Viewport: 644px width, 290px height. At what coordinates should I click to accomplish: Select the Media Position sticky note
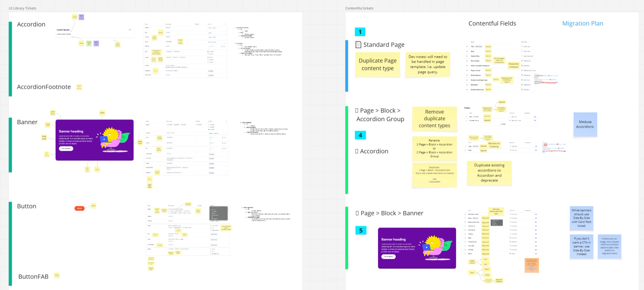point(472,262)
